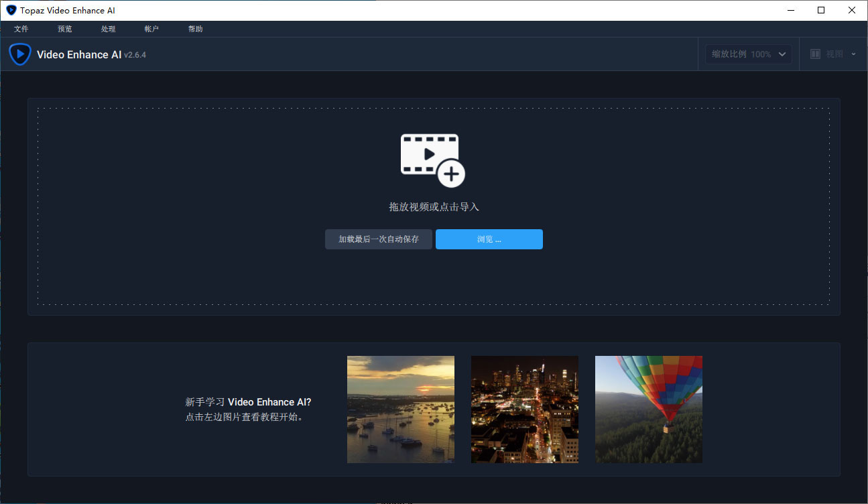Maximize the Topaz window
Viewport: 868px width, 504px height.
pyautogui.click(x=821, y=10)
